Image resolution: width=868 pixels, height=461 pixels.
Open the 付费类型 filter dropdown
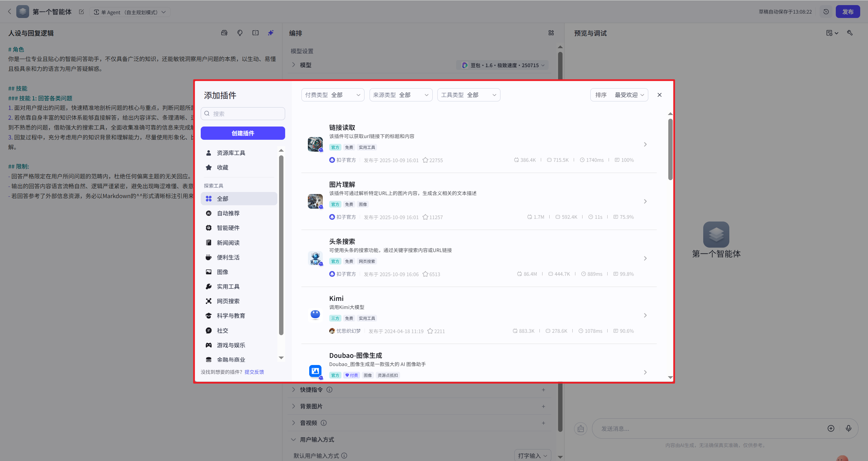332,95
